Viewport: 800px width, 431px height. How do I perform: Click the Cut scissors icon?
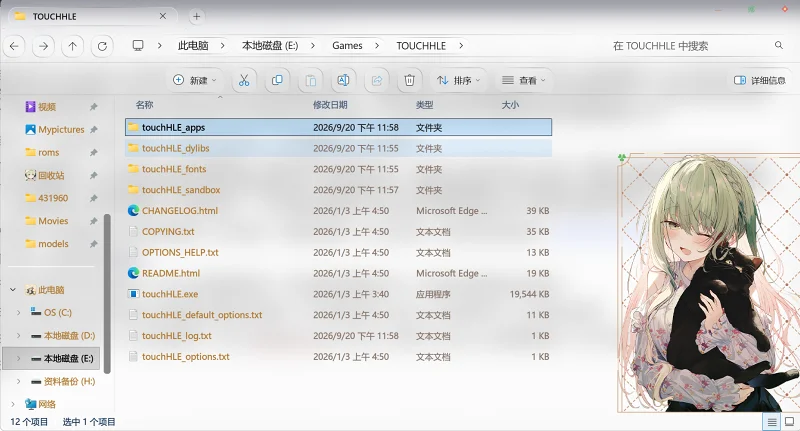coord(244,80)
